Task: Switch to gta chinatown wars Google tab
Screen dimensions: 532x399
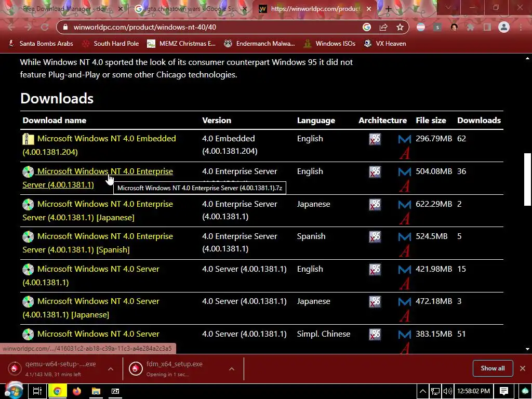Action: click(x=190, y=9)
